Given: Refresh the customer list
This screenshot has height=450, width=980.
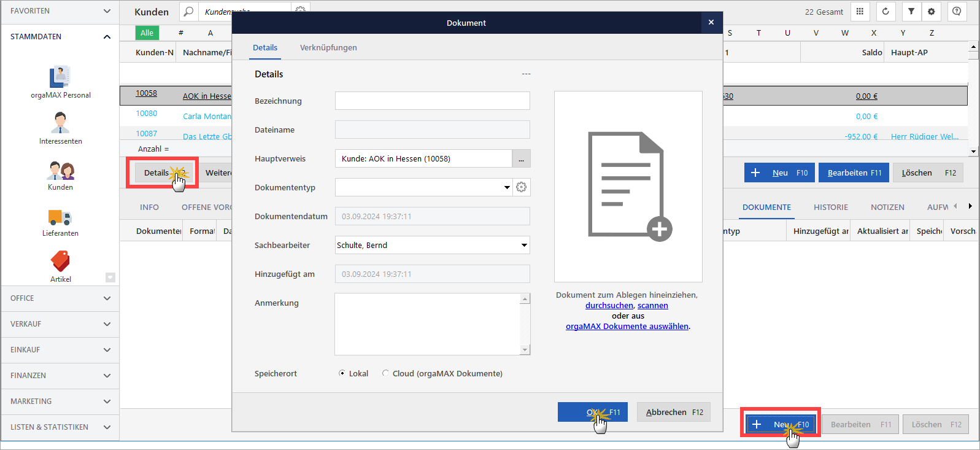Looking at the screenshot, I should point(885,12).
